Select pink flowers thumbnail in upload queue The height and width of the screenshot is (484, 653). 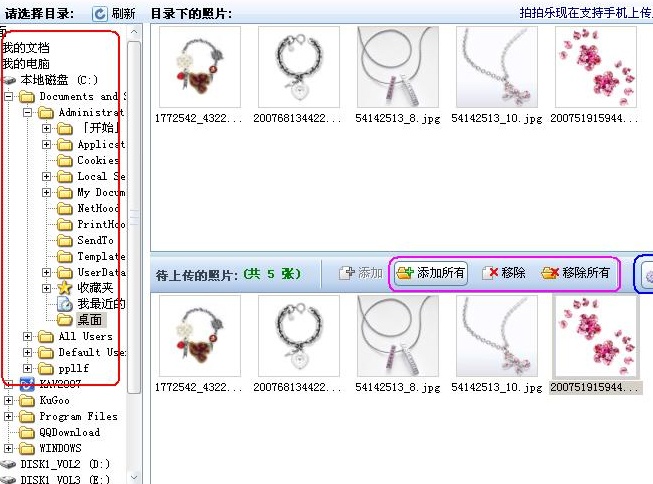pos(596,336)
